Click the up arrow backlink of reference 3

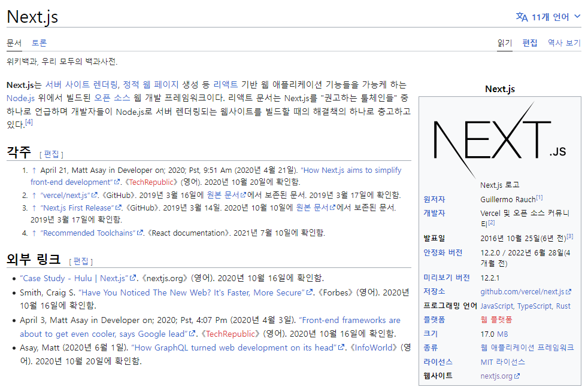point(34,208)
